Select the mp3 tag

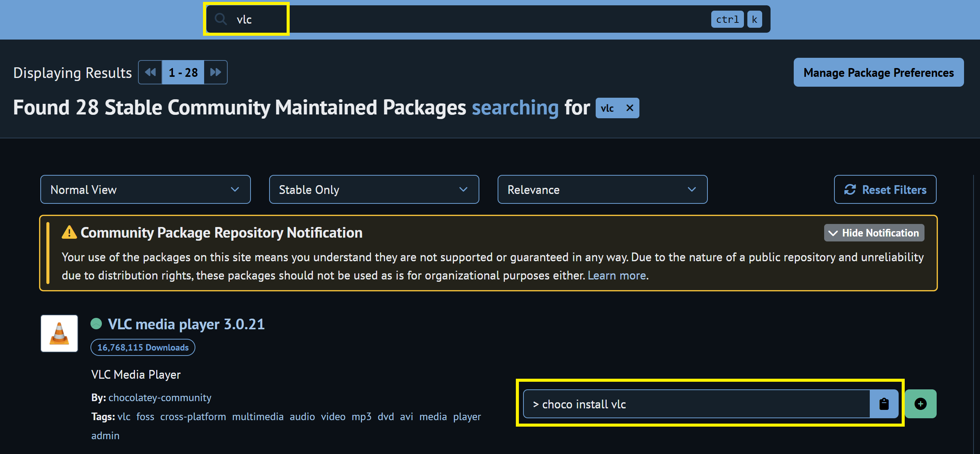[362, 416]
